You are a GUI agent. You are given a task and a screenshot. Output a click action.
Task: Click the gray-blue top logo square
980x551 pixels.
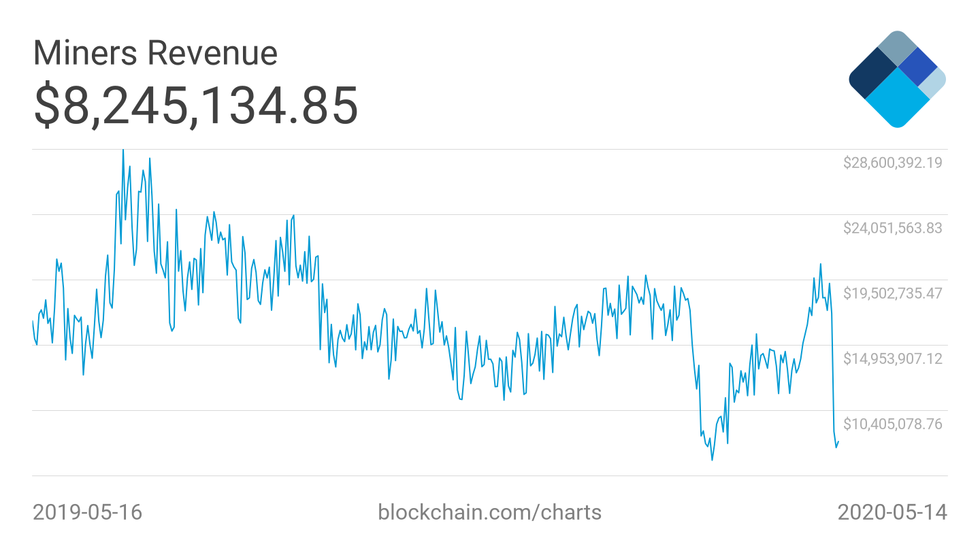[898, 49]
